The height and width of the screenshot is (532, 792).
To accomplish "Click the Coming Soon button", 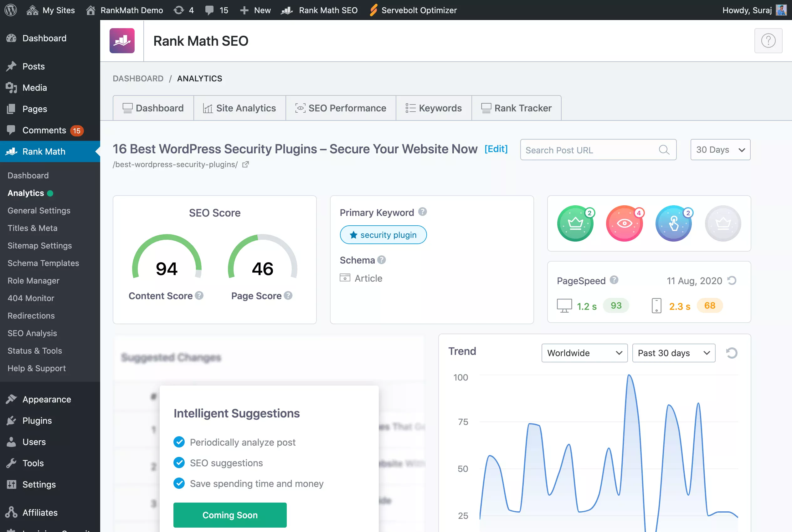I will point(230,515).
